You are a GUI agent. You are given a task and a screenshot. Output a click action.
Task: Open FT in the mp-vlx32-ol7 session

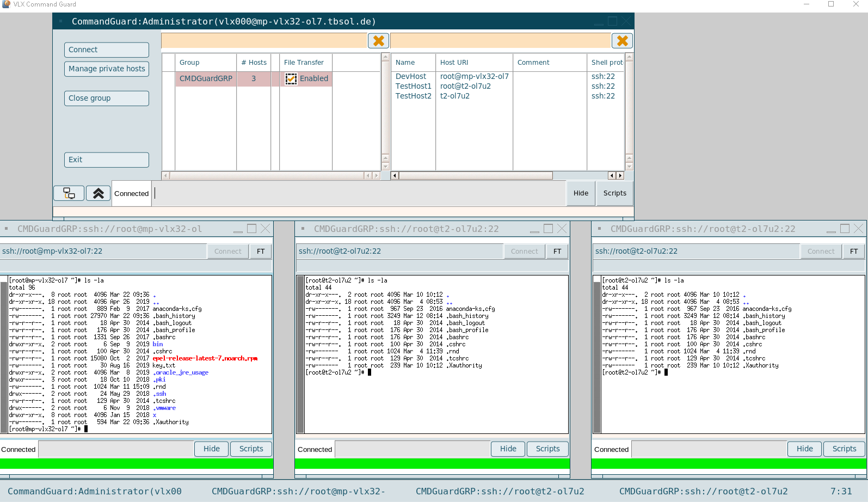pos(261,251)
